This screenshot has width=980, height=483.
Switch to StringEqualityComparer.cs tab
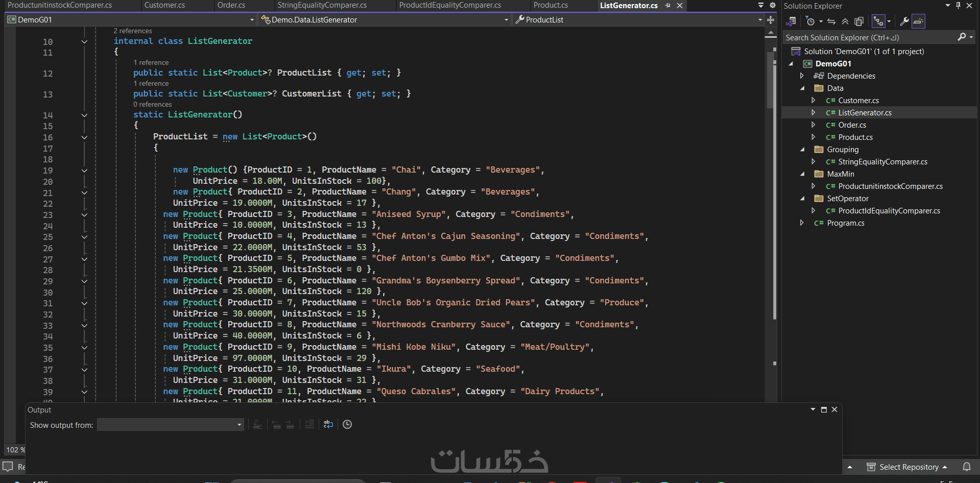click(x=322, y=5)
